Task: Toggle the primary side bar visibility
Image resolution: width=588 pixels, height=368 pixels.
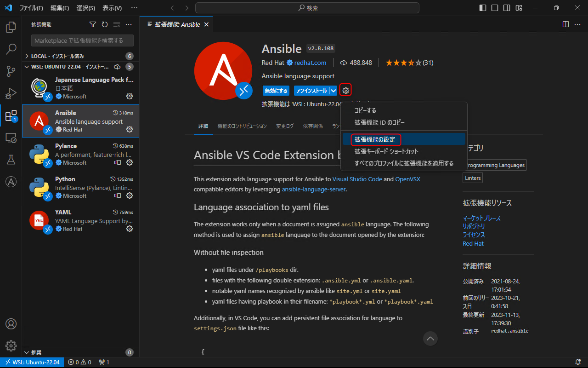Action: pos(482,8)
